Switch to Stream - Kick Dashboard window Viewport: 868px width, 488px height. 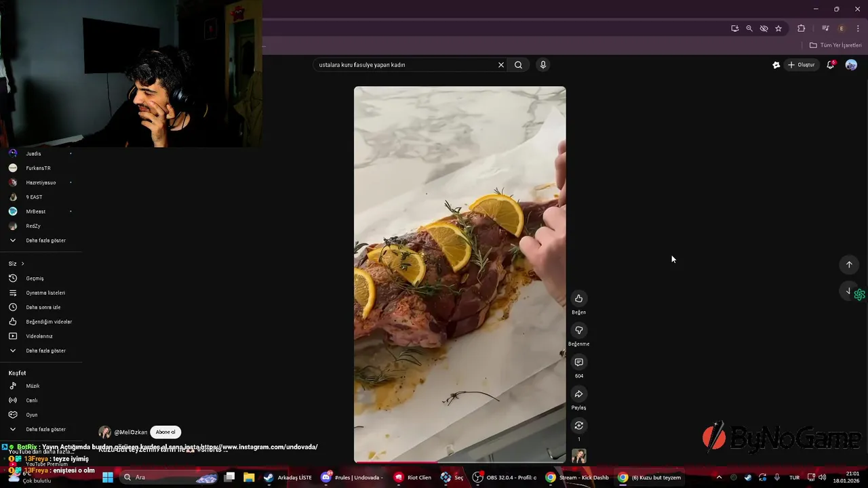coord(578,477)
